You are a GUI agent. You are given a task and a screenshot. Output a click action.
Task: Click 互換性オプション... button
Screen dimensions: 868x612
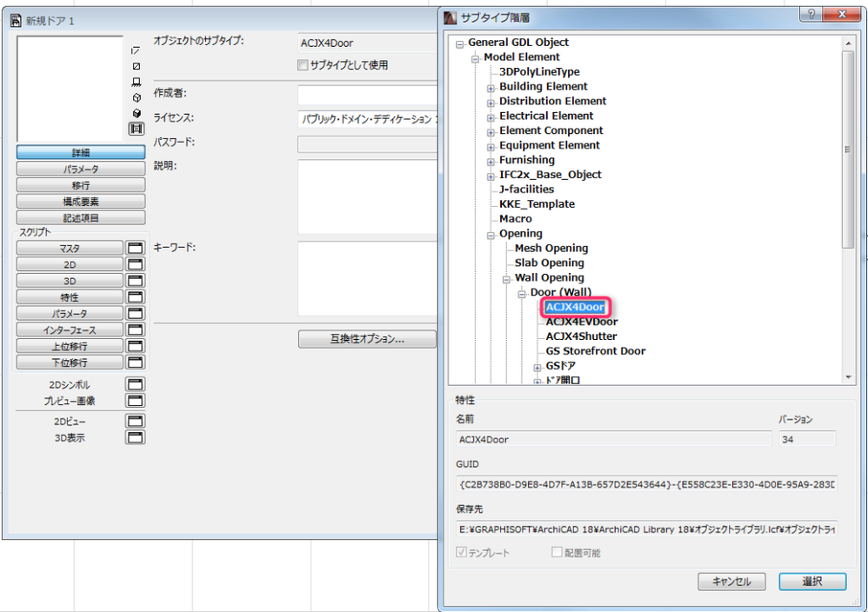[367, 339]
